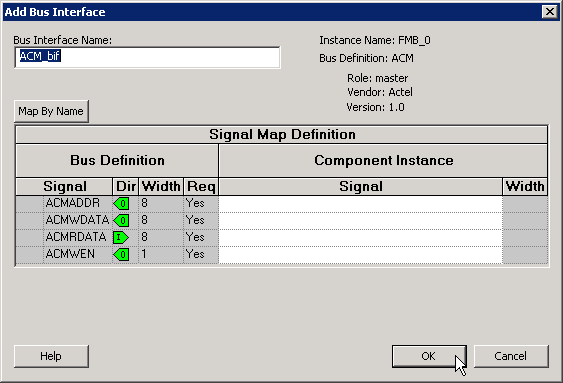Viewport: 563px width, 383px height.
Task: Select the component signal cell for ACMWDATA
Action: [x=360, y=220]
